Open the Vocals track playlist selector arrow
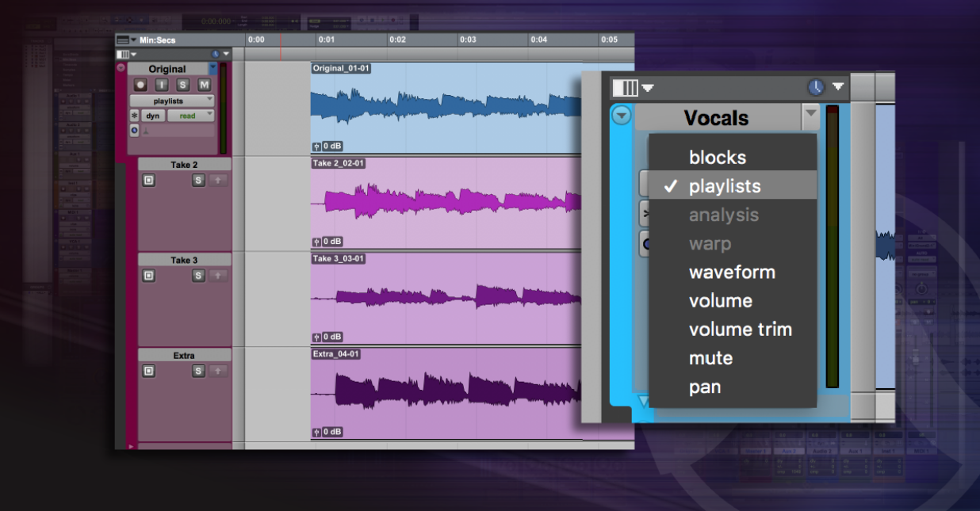The width and height of the screenshot is (980, 511). click(x=810, y=116)
